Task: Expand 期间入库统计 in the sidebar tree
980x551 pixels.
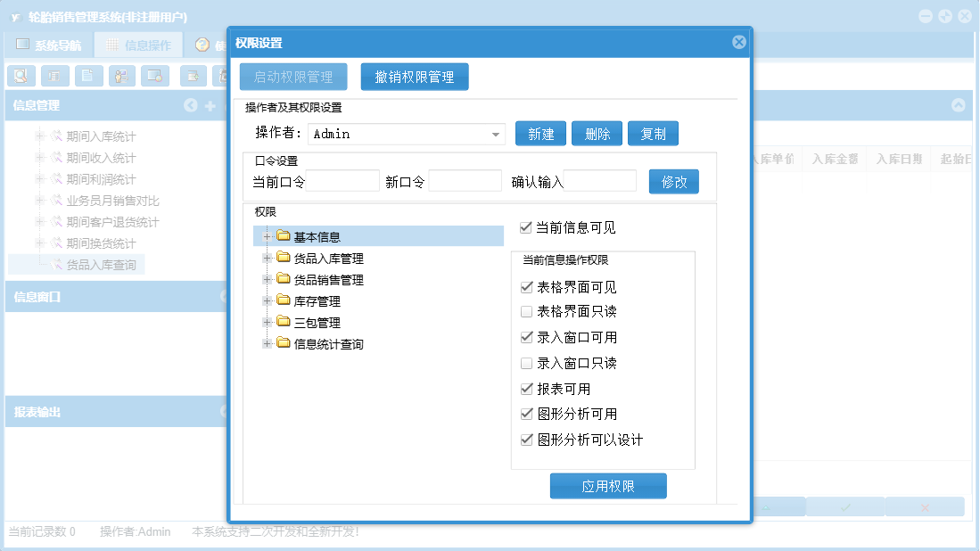Action: tap(39, 136)
